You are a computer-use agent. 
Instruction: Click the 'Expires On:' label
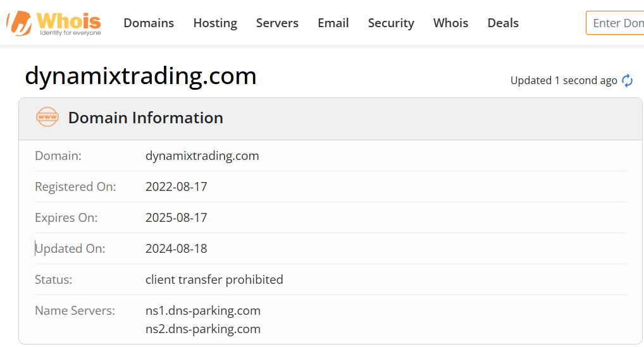point(66,217)
